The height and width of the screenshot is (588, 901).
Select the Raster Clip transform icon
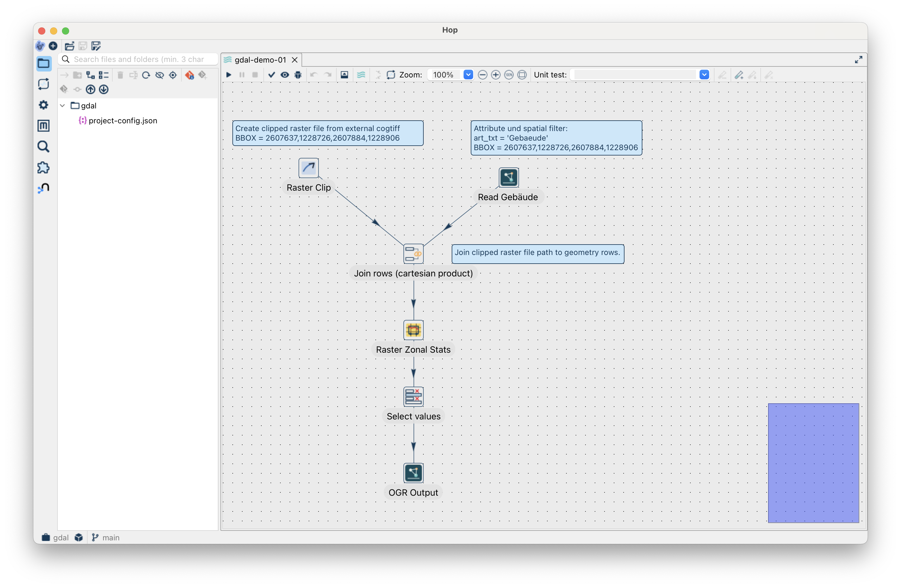tap(308, 168)
